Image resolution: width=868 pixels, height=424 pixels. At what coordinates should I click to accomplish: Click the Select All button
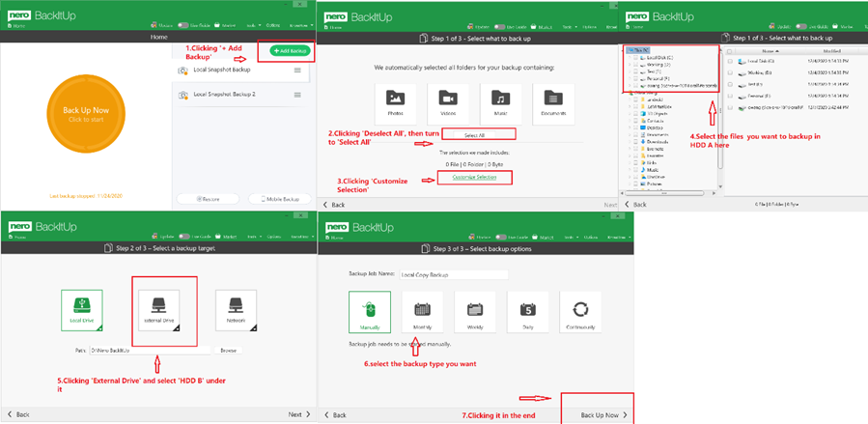[x=475, y=135]
